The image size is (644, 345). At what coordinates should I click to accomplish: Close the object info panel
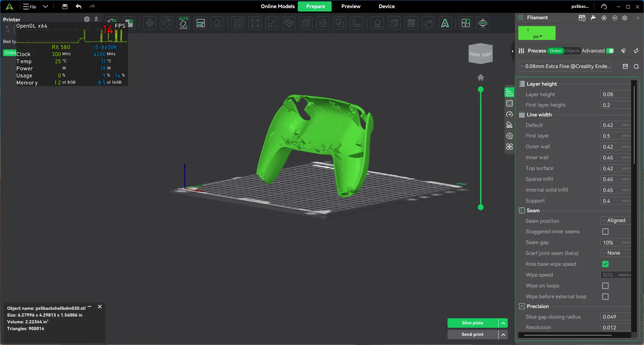coord(100,307)
